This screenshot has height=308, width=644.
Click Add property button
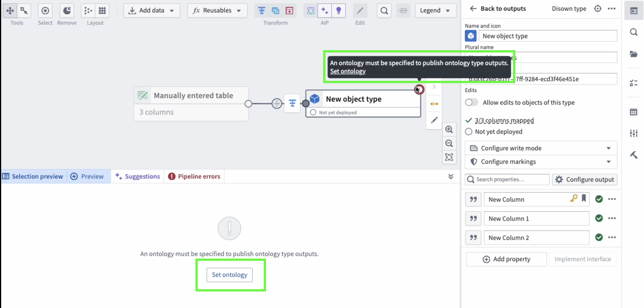pos(506,259)
